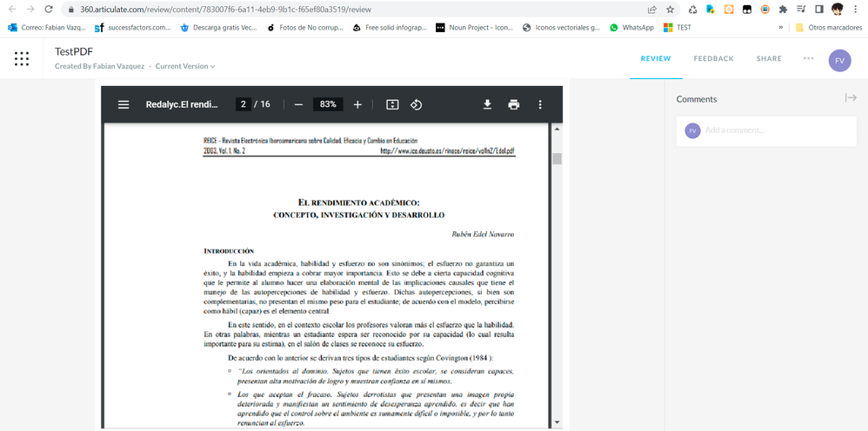Click the Redalyc.El rendi document title
The image size is (868, 431).
[x=182, y=104]
